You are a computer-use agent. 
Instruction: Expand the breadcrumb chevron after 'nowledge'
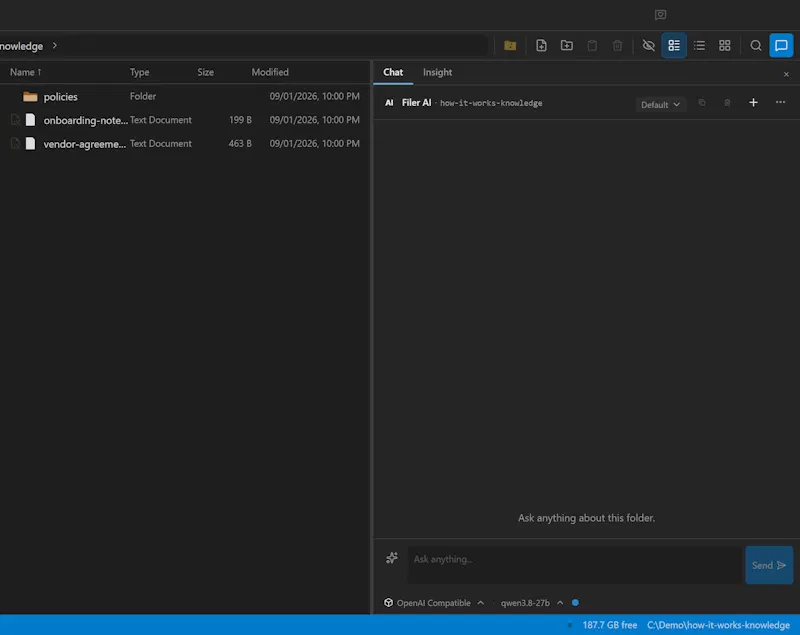(55, 45)
